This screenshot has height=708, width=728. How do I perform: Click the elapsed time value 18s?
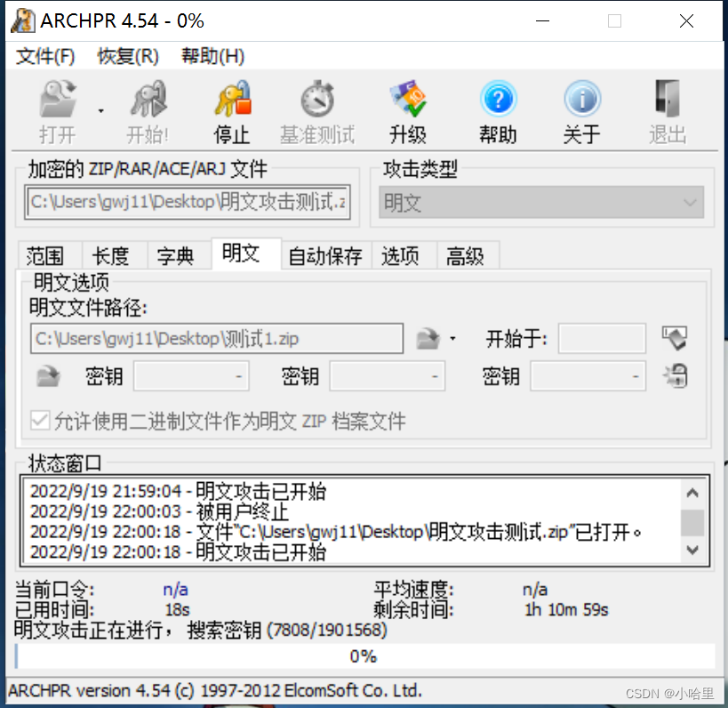tap(177, 609)
